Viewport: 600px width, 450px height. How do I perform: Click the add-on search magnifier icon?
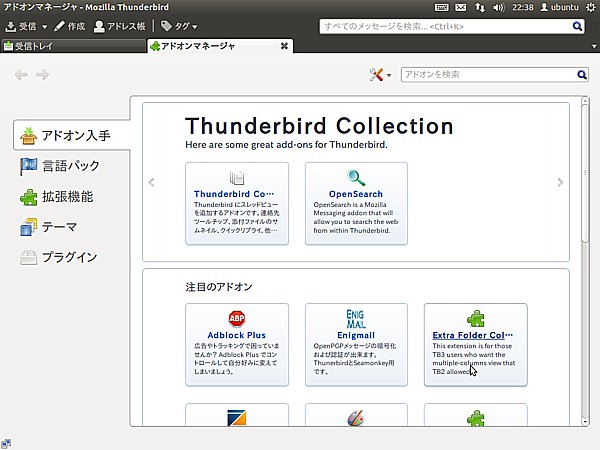(582, 75)
